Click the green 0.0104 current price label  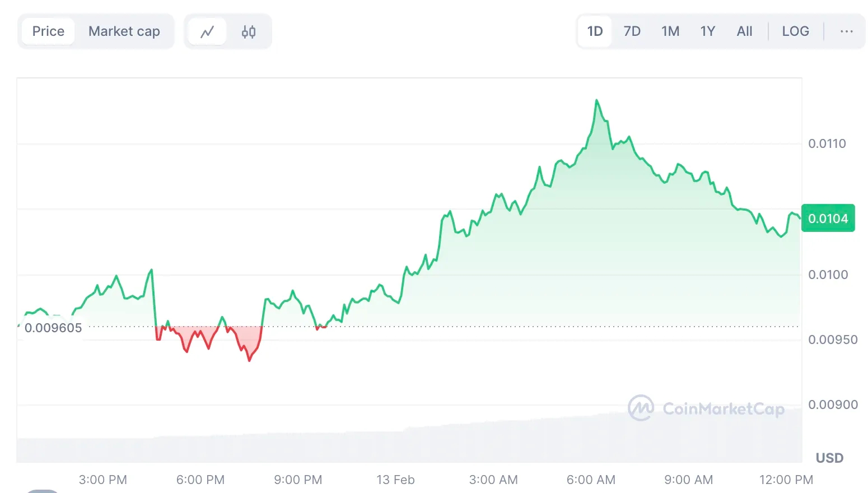click(x=828, y=218)
